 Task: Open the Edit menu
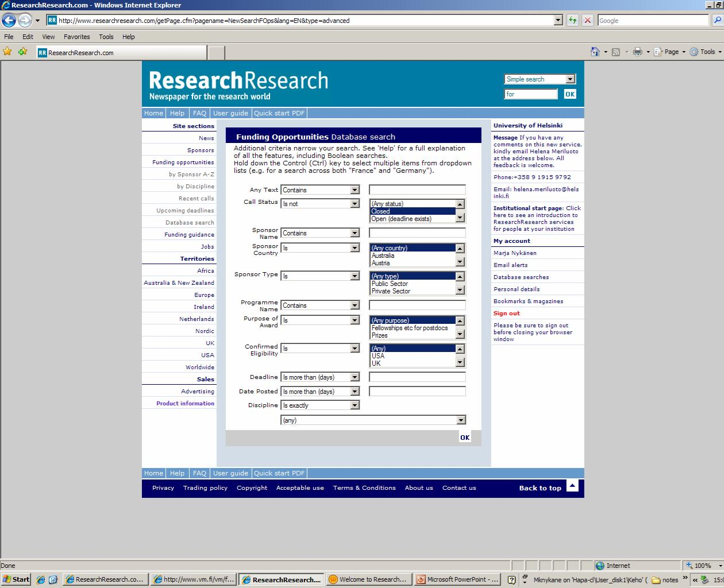click(28, 37)
